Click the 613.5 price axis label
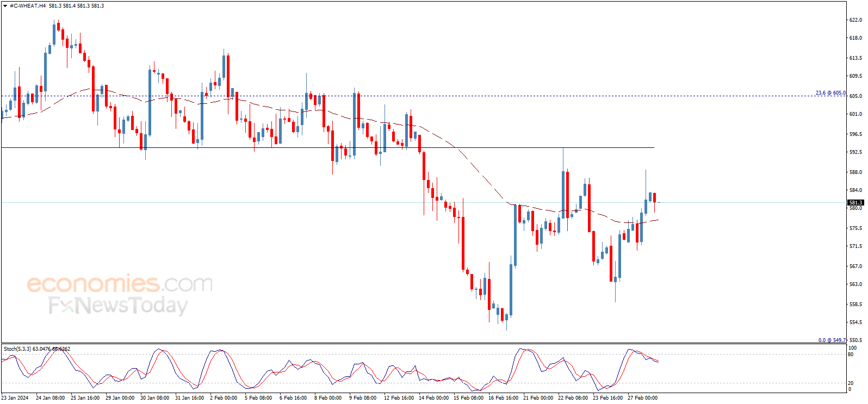The height and width of the screenshot is (404, 868). pyautogui.click(x=855, y=58)
